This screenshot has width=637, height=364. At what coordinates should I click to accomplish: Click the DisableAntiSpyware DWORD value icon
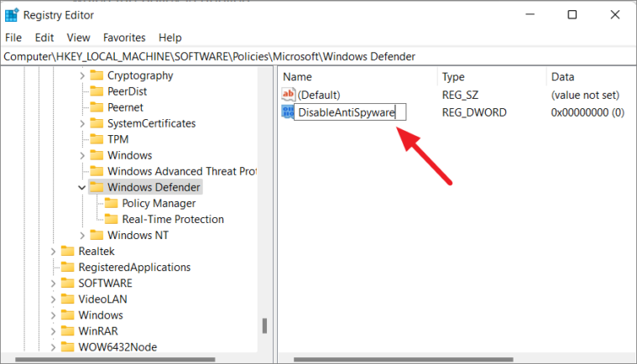click(x=288, y=112)
